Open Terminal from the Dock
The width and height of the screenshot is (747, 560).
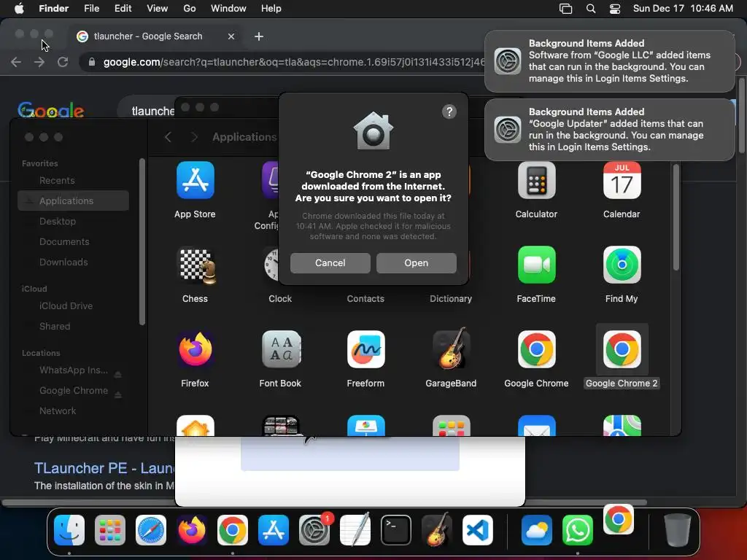tap(396, 530)
